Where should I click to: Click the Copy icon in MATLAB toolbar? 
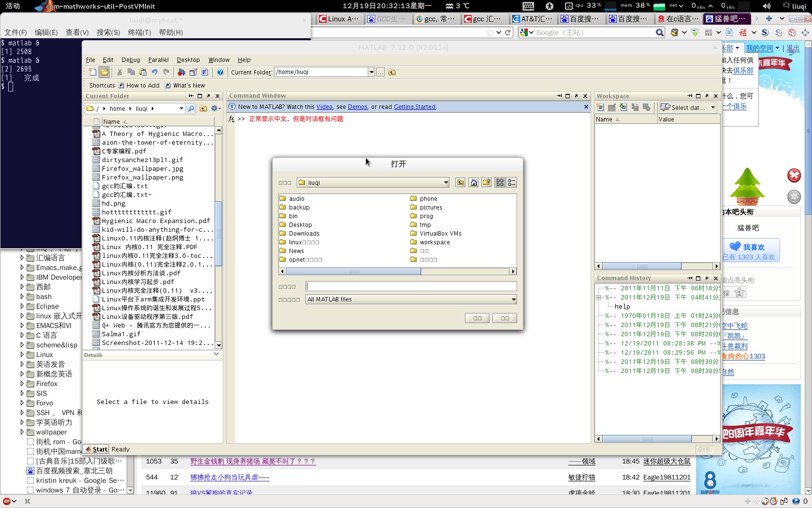click(131, 72)
